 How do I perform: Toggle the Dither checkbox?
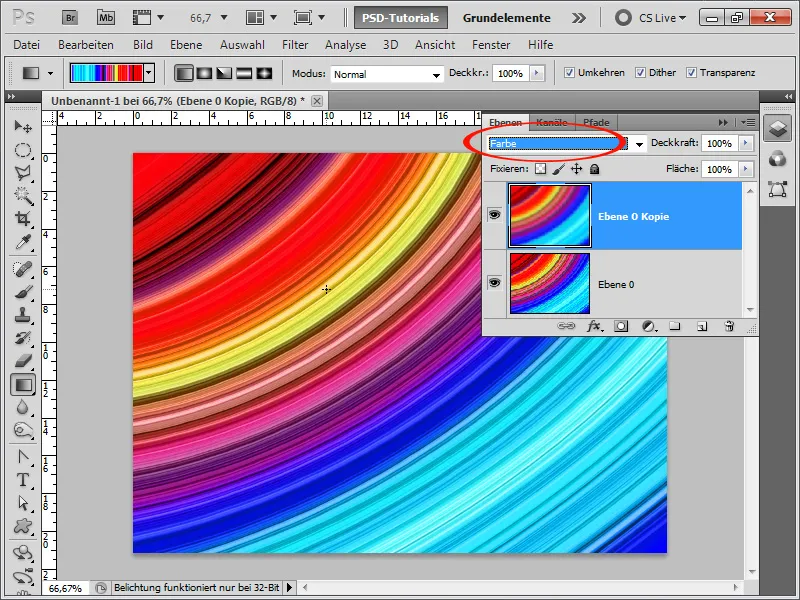click(640, 73)
